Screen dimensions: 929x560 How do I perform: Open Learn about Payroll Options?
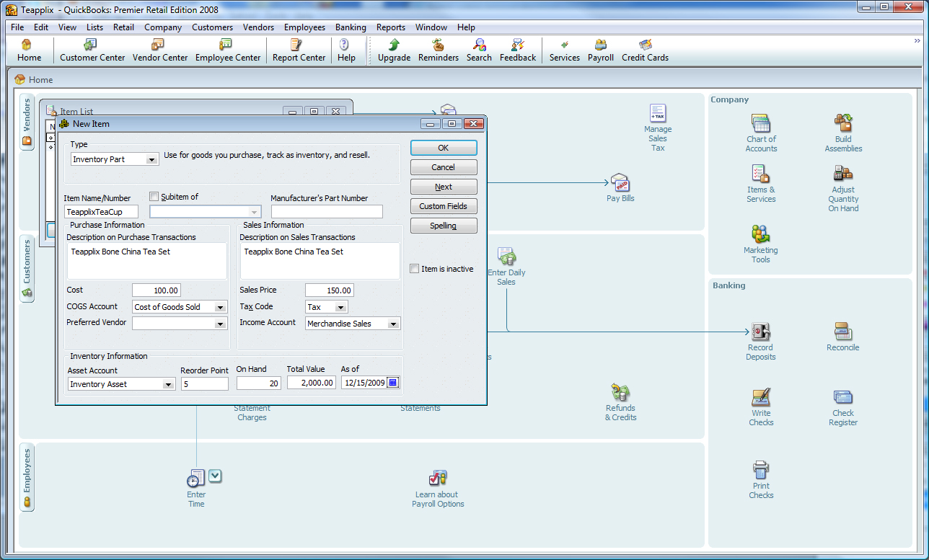point(438,489)
